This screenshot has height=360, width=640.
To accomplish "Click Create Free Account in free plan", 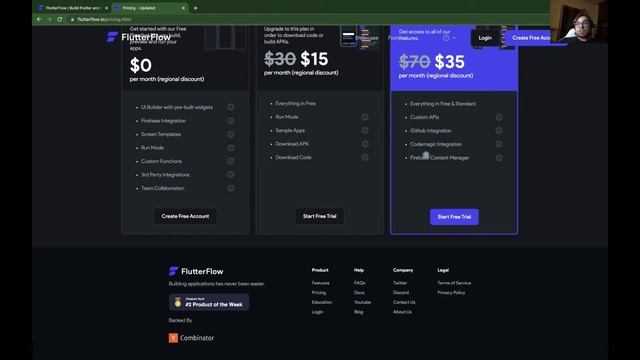I will point(185,216).
